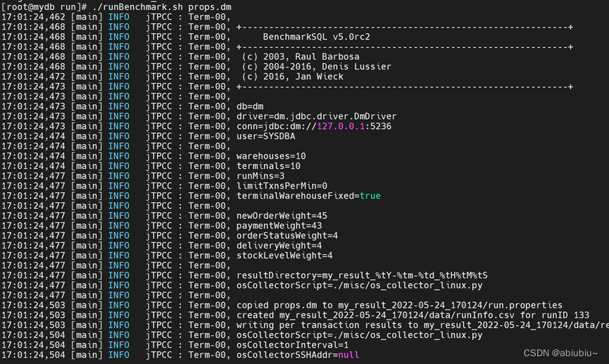Click the 'deliveryWeight=4' value
The height and width of the screenshot is (364, 609).
pyautogui.click(x=280, y=246)
